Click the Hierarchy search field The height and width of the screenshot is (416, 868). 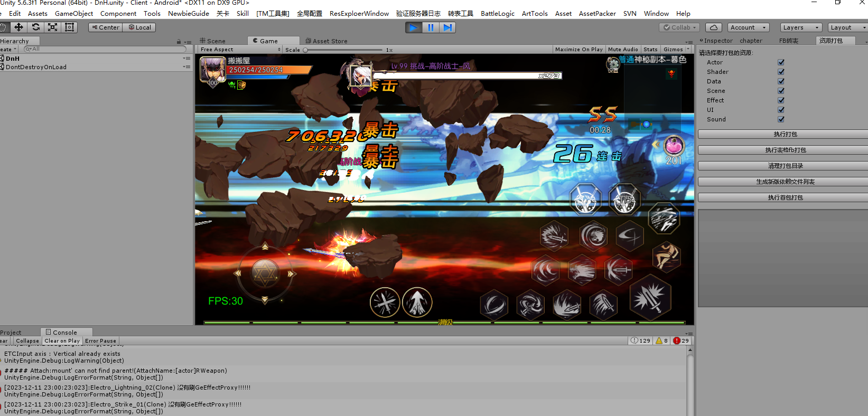coord(106,49)
